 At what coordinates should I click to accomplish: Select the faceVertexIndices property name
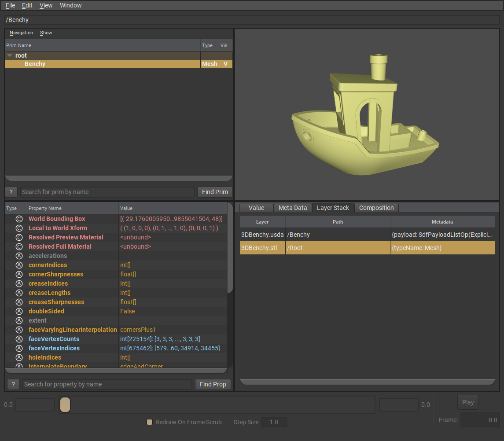point(54,349)
